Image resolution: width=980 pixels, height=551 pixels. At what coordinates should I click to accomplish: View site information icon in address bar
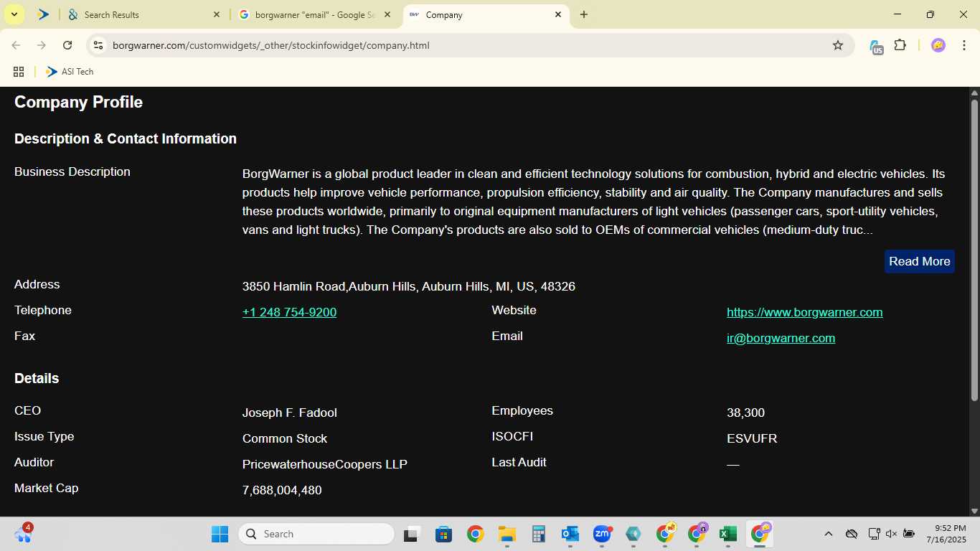pyautogui.click(x=99, y=45)
